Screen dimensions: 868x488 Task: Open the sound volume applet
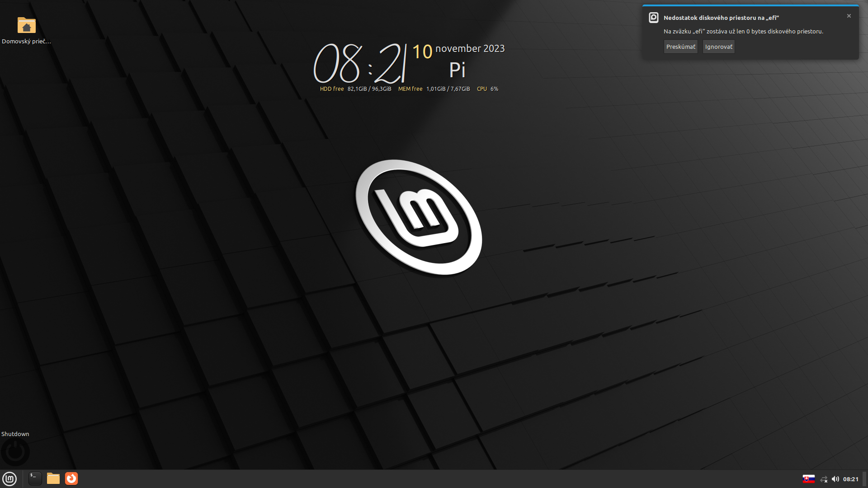point(835,479)
